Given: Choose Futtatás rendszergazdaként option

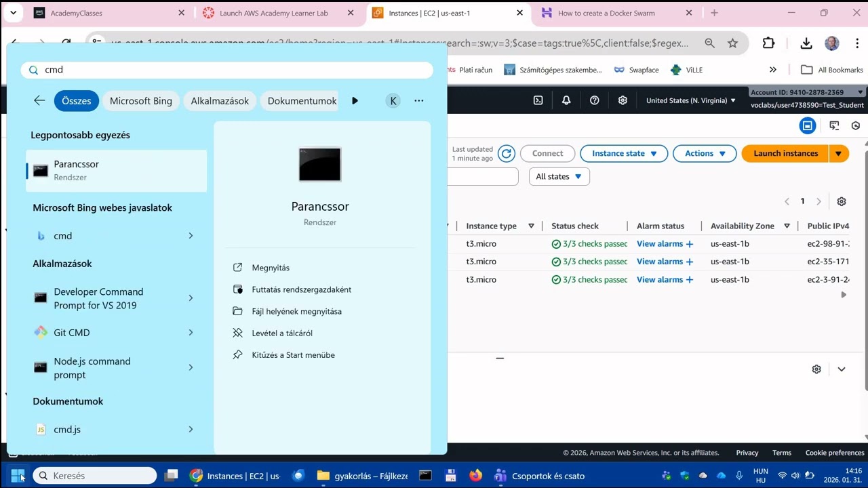Looking at the screenshot, I should (x=301, y=289).
